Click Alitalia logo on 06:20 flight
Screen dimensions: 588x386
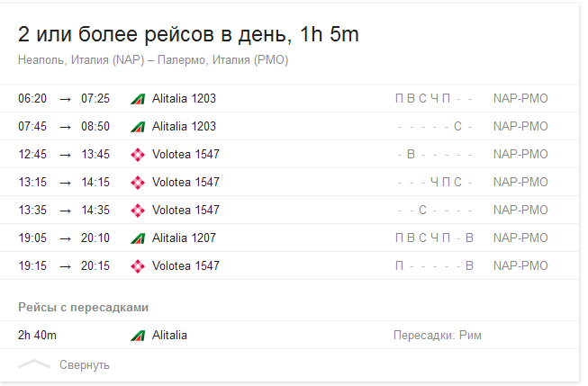pyautogui.click(x=138, y=99)
